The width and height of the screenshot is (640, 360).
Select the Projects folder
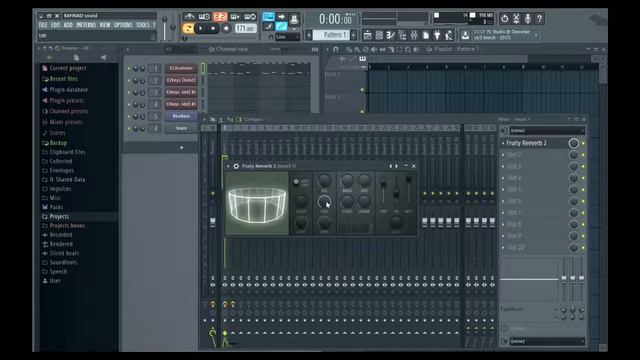click(59, 216)
